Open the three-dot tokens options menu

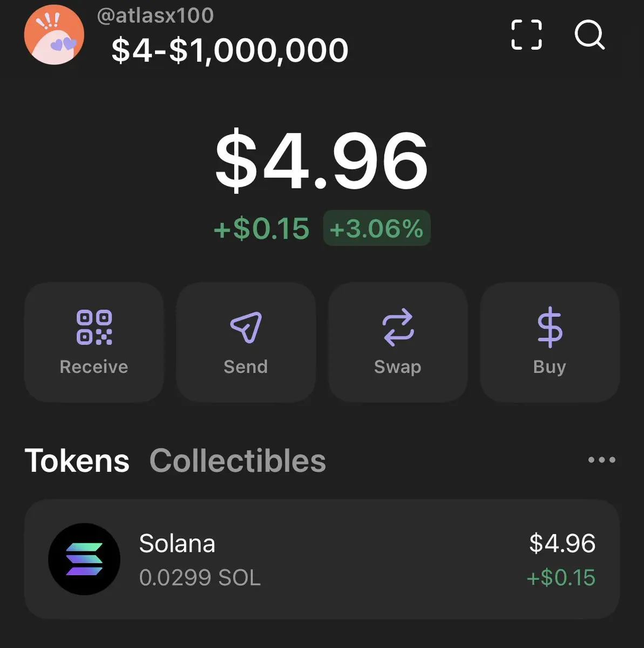coord(602,460)
